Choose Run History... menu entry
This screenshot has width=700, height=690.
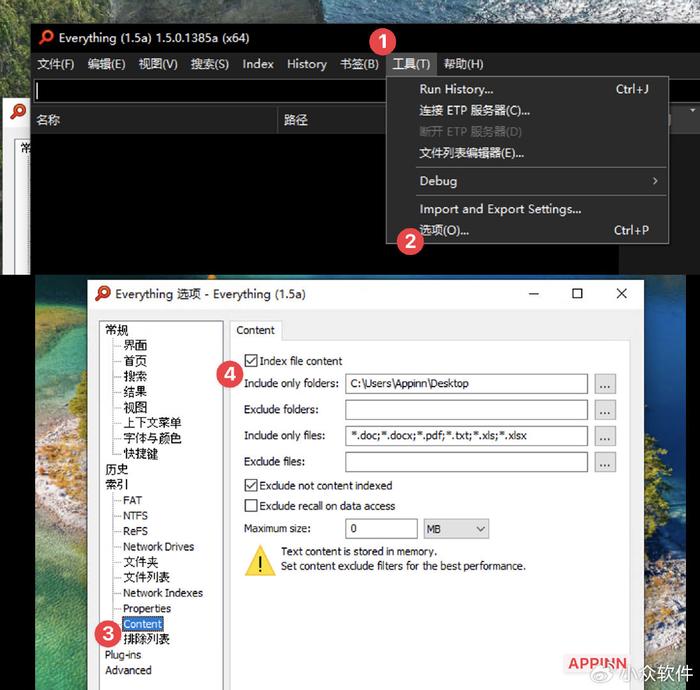(527, 89)
